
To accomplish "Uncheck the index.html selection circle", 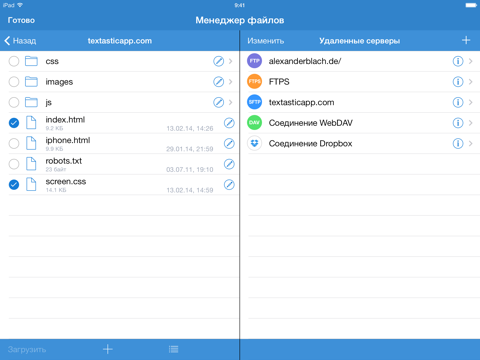I will (x=14, y=123).
